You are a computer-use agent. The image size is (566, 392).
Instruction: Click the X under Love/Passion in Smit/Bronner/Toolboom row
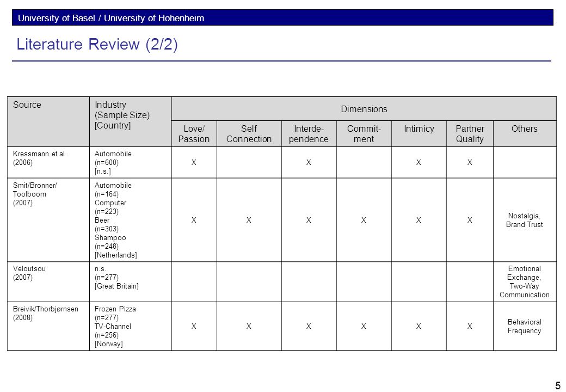click(194, 220)
